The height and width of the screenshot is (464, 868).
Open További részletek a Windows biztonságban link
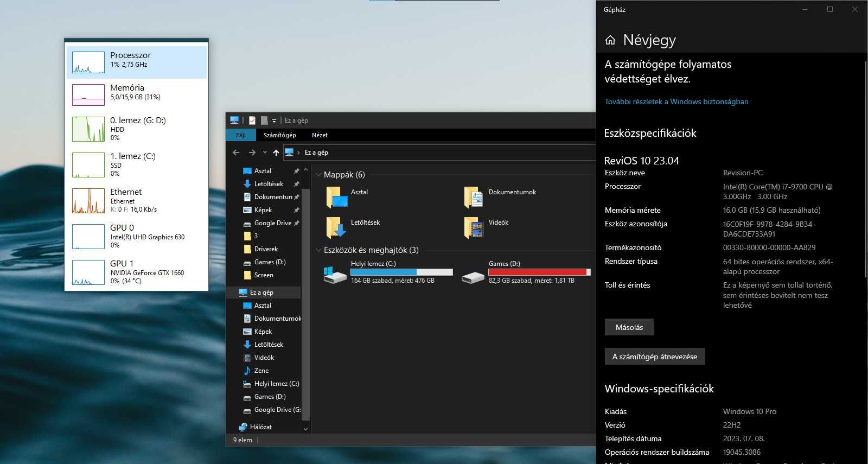click(x=676, y=101)
